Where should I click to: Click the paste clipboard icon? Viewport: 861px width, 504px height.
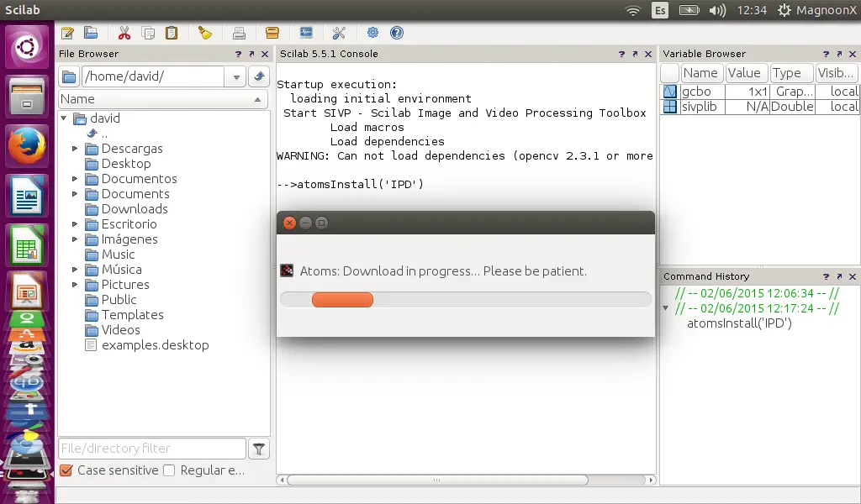pyautogui.click(x=172, y=33)
